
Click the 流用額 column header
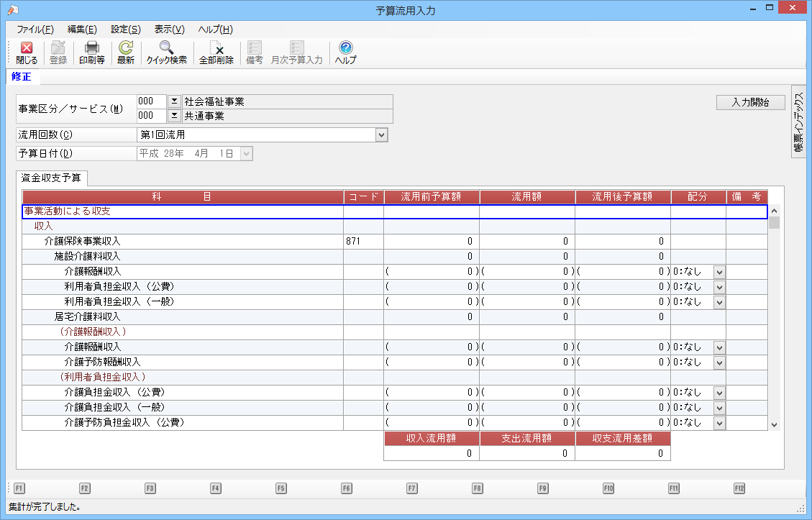(x=527, y=196)
